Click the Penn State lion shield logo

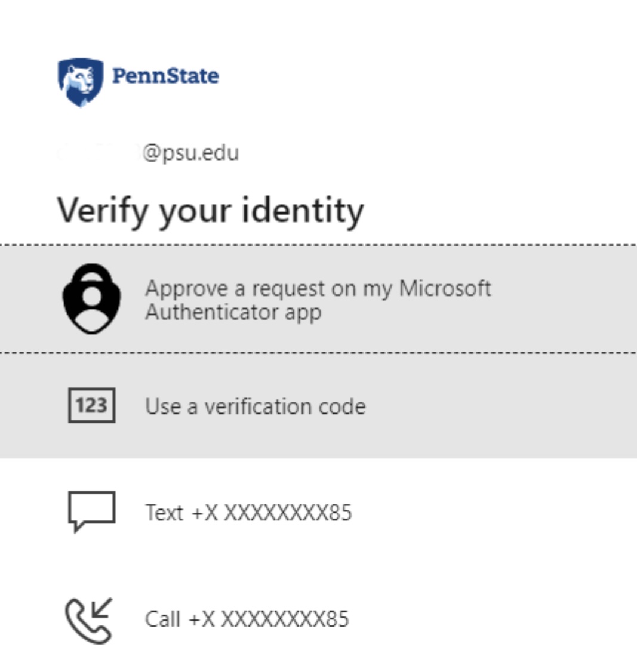click(x=80, y=82)
